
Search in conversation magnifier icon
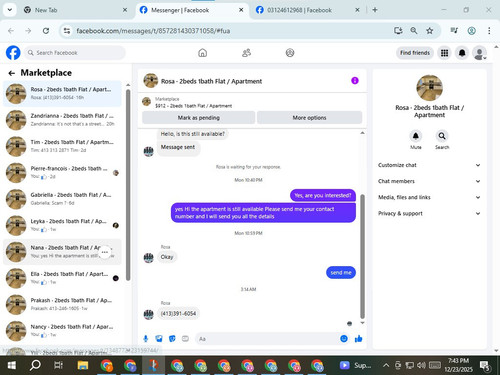pyautogui.click(x=442, y=136)
